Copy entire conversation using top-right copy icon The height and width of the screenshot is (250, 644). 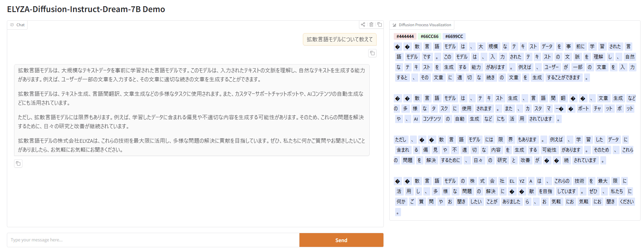point(380,24)
